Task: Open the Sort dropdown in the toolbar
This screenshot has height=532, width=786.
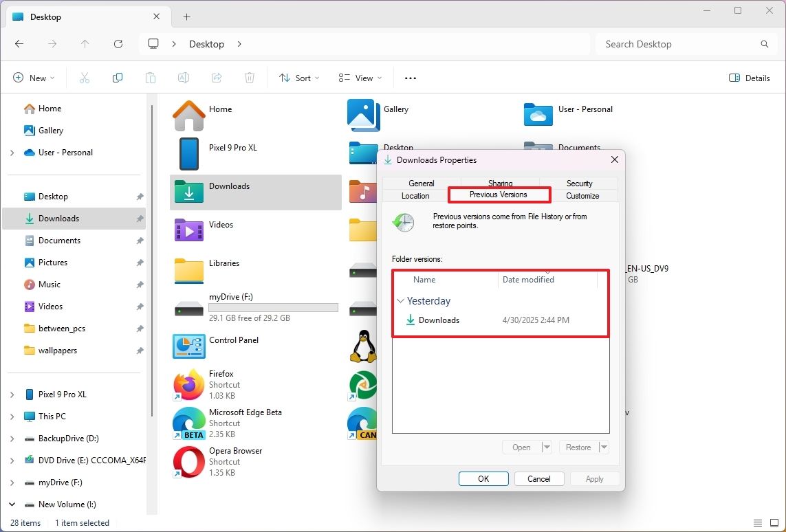Action: (298, 78)
